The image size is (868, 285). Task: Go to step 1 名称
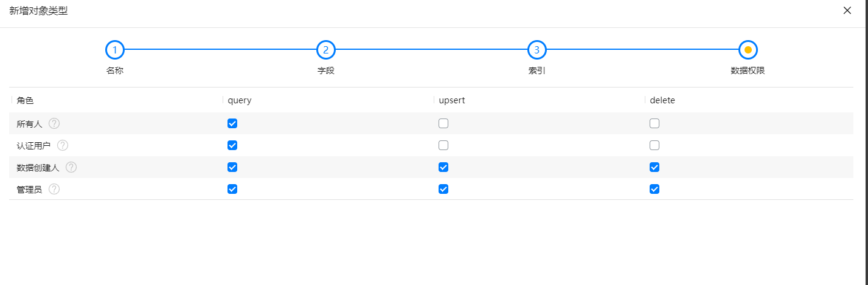[115, 50]
